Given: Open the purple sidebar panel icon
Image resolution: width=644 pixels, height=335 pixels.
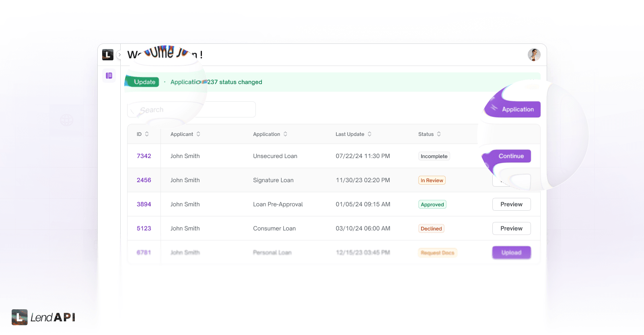Looking at the screenshot, I should click(x=109, y=76).
